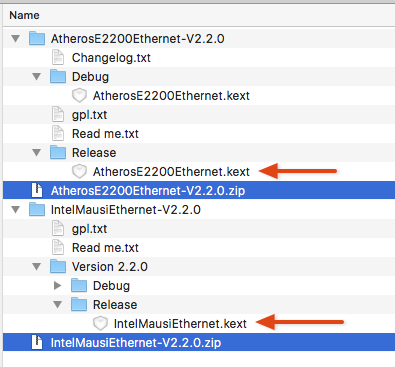Image resolution: width=395 pixels, height=367 pixels.
Task: Click the AtherosE2200Ethernet-V2.2.0.zip archive icon
Action: point(37,190)
